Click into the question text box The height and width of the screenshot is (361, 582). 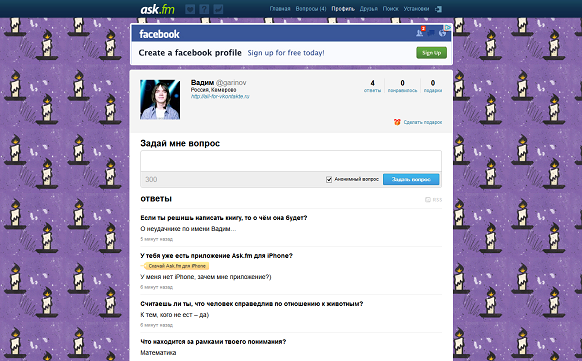[291, 161]
